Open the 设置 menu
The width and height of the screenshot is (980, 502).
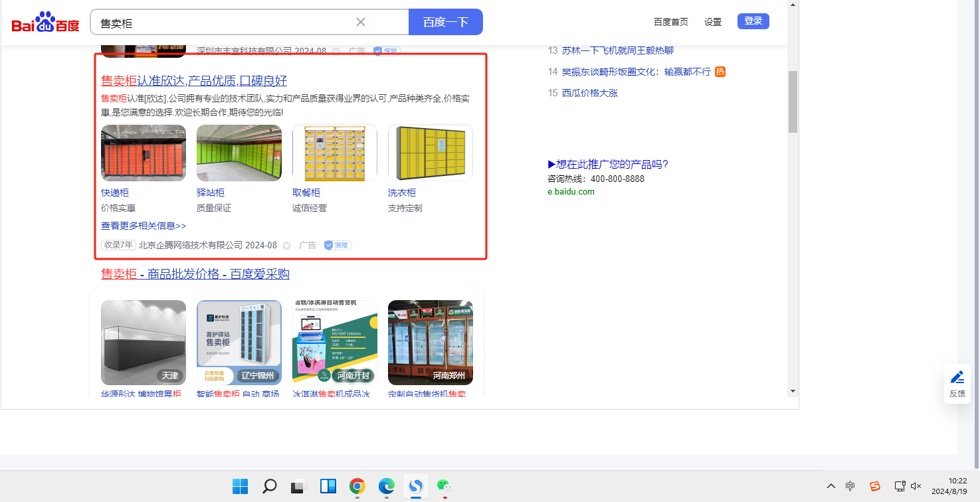pyautogui.click(x=713, y=22)
